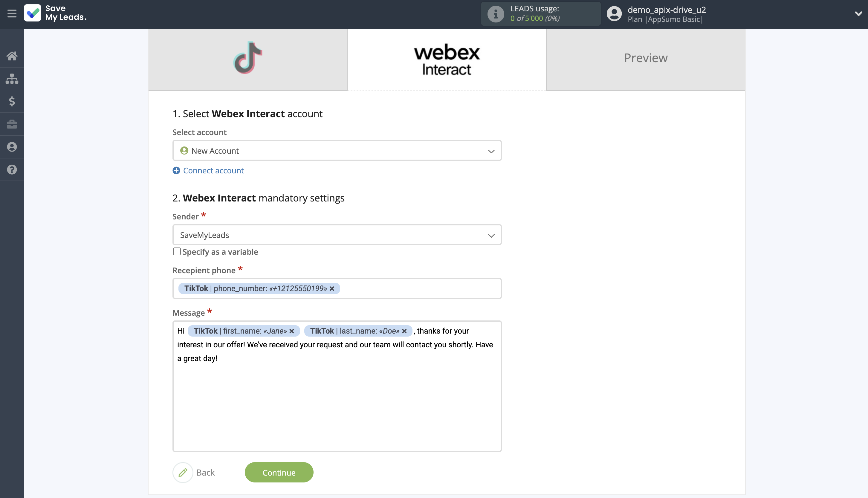
Task: Click the Connect account link
Action: [x=213, y=170]
